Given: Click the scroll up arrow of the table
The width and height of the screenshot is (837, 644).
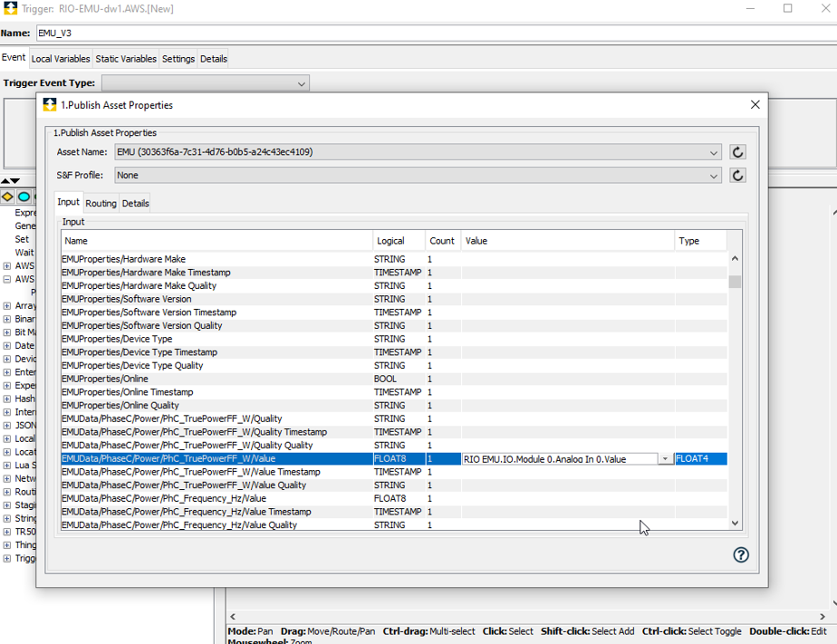Looking at the screenshot, I should (735, 259).
